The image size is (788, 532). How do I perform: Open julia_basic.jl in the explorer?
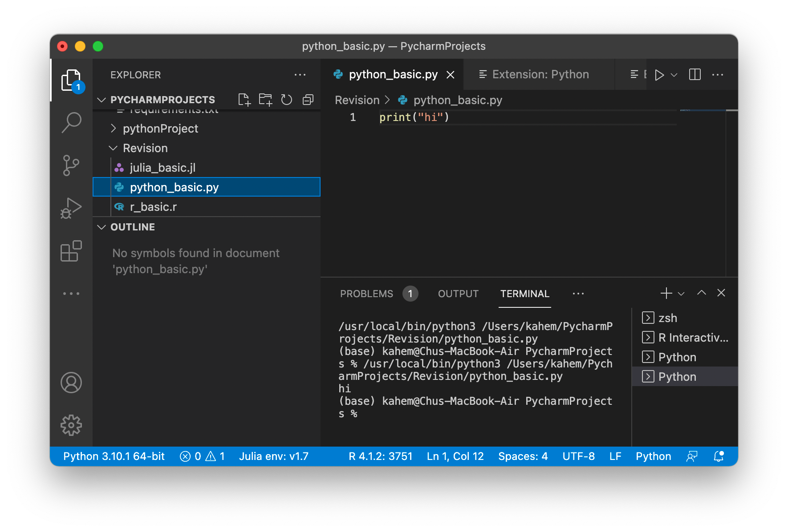pos(162,168)
